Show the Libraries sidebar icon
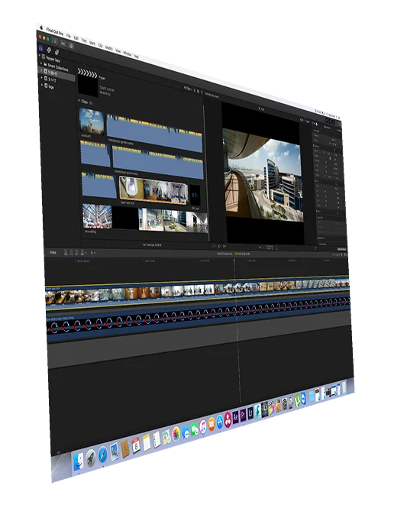 [41, 48]
